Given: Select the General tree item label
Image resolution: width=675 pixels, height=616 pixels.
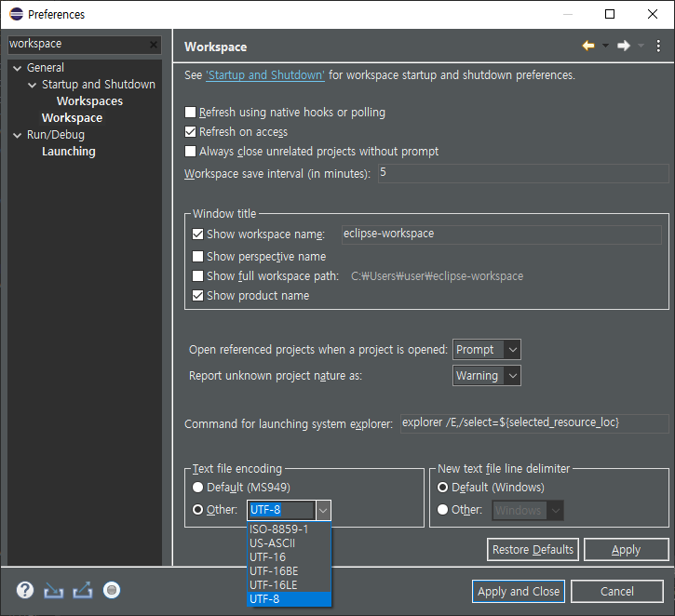Looking at the screenshot, I should click(x=46, y=68).
